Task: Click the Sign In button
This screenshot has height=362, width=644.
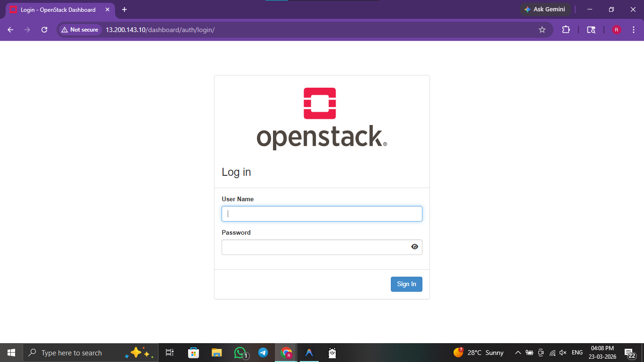Action: coord(406,284)
